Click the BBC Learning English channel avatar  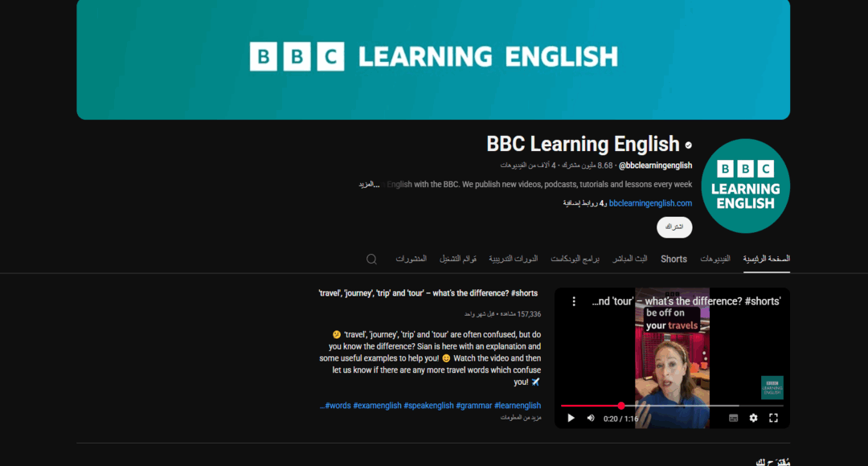coord(745,186)
